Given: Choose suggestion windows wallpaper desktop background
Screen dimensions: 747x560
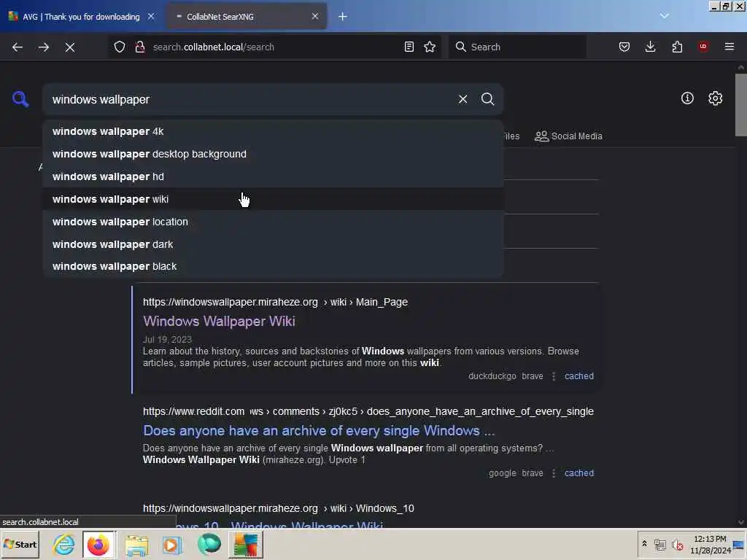Looking at the screenshot, I should click(273, 154).
